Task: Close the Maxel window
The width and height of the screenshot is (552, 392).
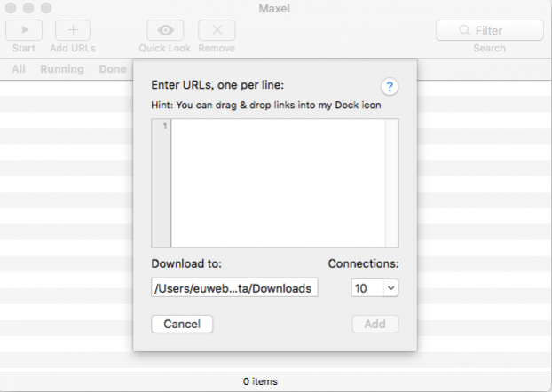Action: click(x=11, y=8)
